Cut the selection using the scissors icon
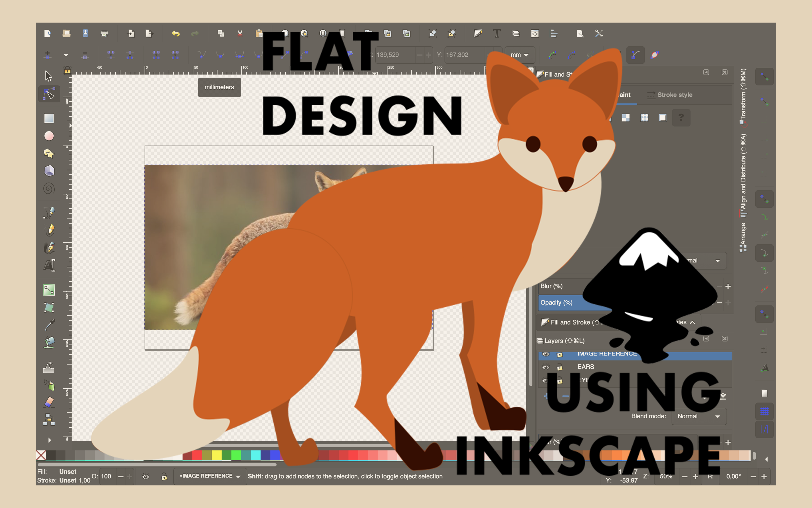Image resolution: width=812 pixels, height=508 pixels. click(x=240, y=33)
